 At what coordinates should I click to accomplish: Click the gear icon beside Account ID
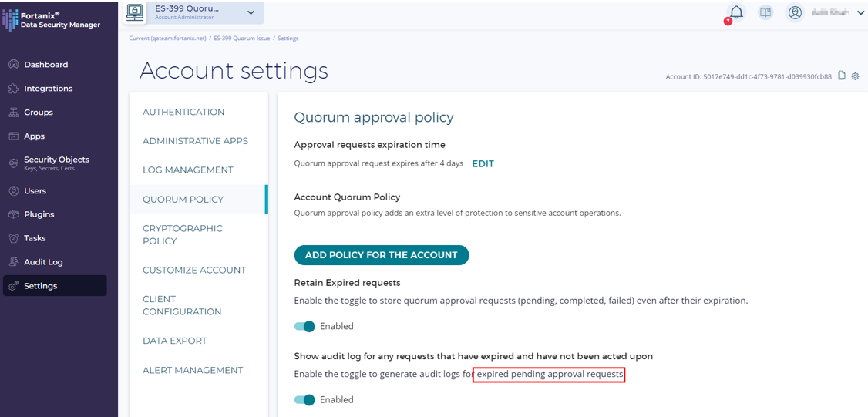tap(855, 76)
